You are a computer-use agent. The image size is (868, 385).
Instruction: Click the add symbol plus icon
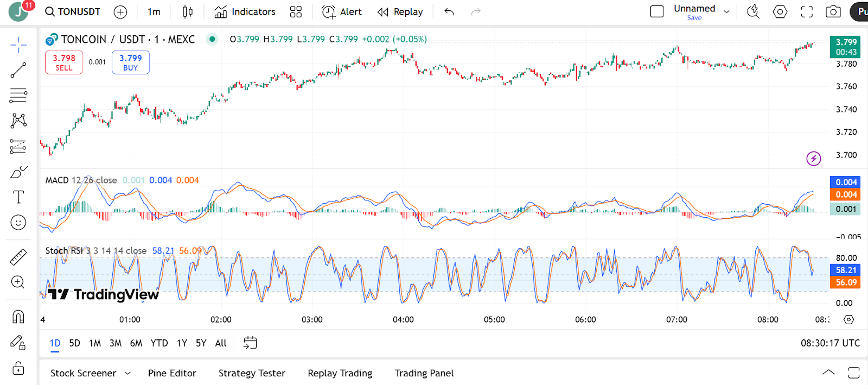120,12
